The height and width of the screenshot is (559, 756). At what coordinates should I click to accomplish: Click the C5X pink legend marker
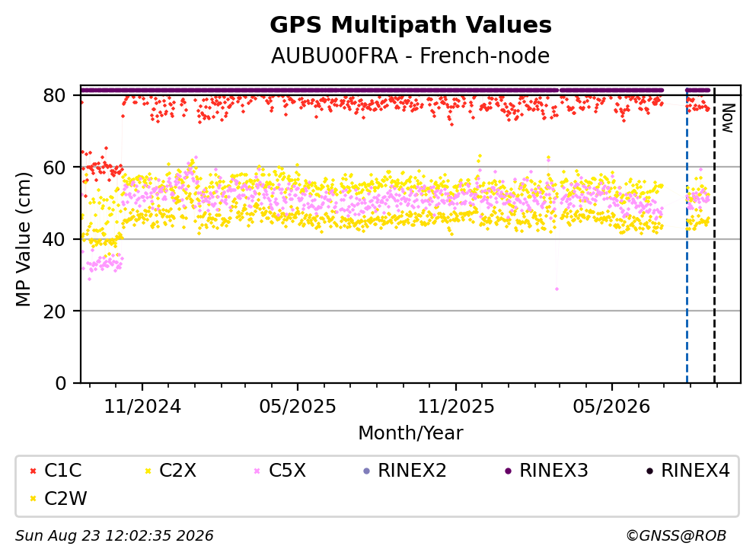coord(257,471)
